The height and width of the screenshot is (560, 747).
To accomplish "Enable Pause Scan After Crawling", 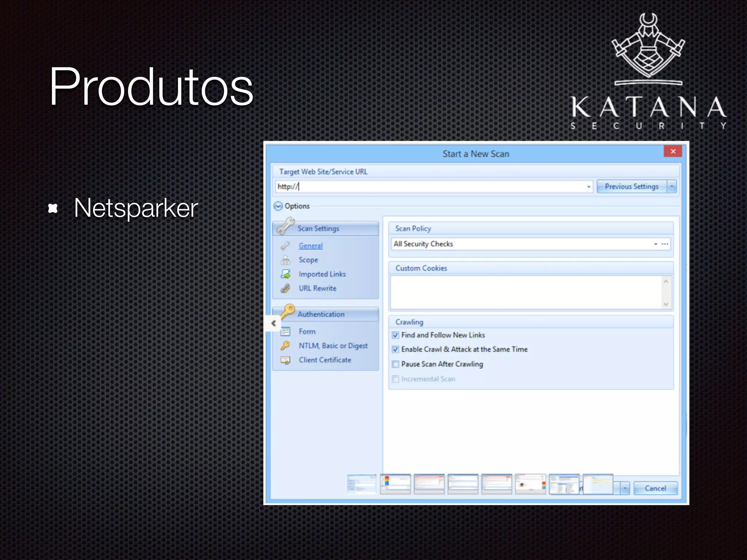I will pos(395,364).
